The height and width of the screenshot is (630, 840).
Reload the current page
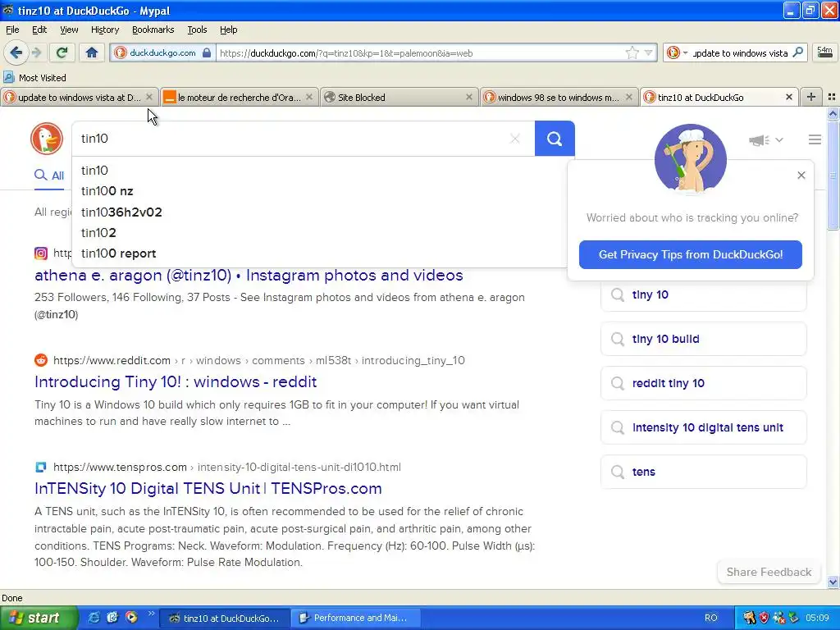click(62, 52)
